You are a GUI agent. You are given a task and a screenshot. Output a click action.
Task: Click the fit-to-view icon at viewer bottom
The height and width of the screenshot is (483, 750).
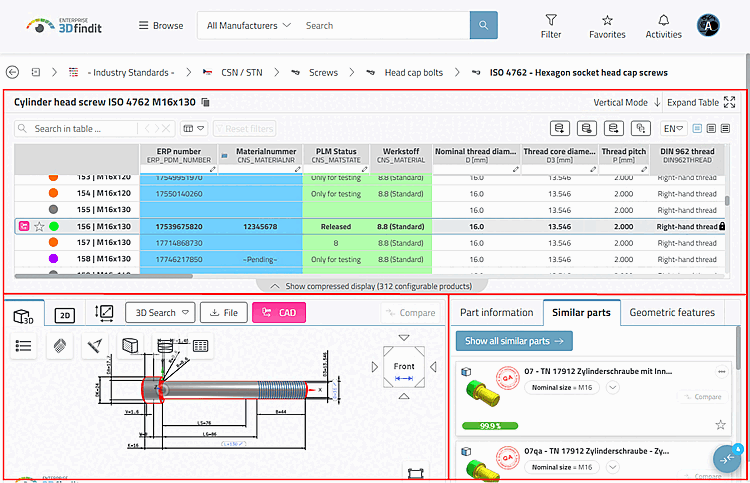[x=415, y=473]
